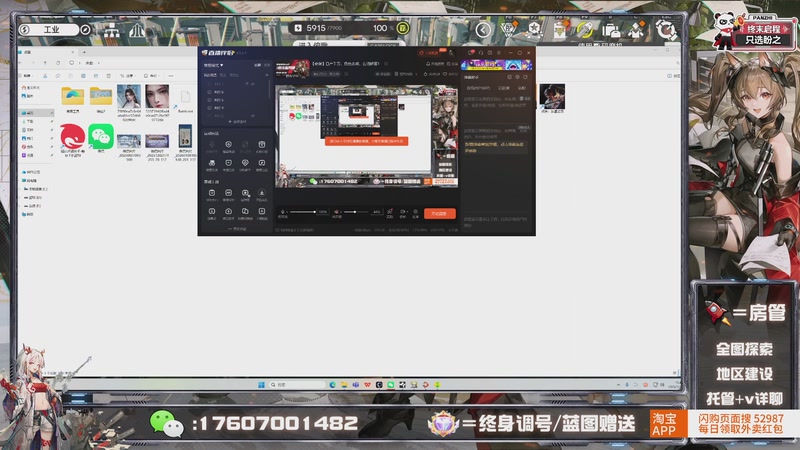The height and width of the screenshot is (450, 800).
Task: Open the headset support icon in streaming app title bar
Action: pos(481,53)
